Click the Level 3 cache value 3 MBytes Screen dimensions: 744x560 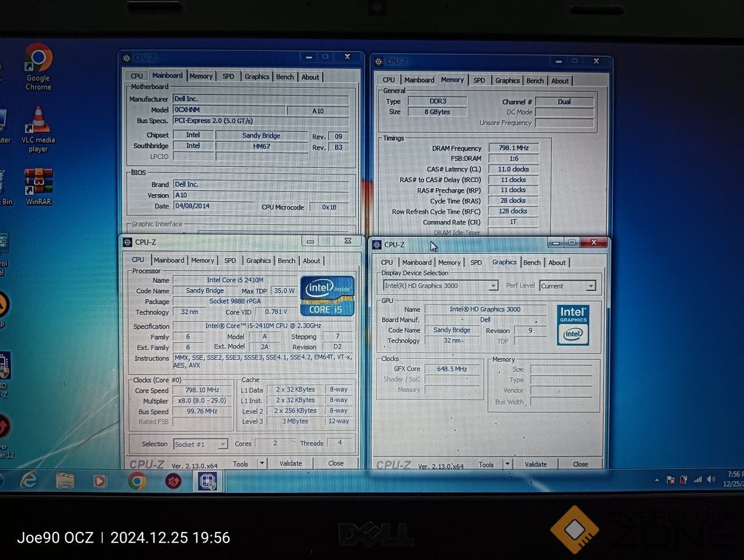tap(295, 421)
